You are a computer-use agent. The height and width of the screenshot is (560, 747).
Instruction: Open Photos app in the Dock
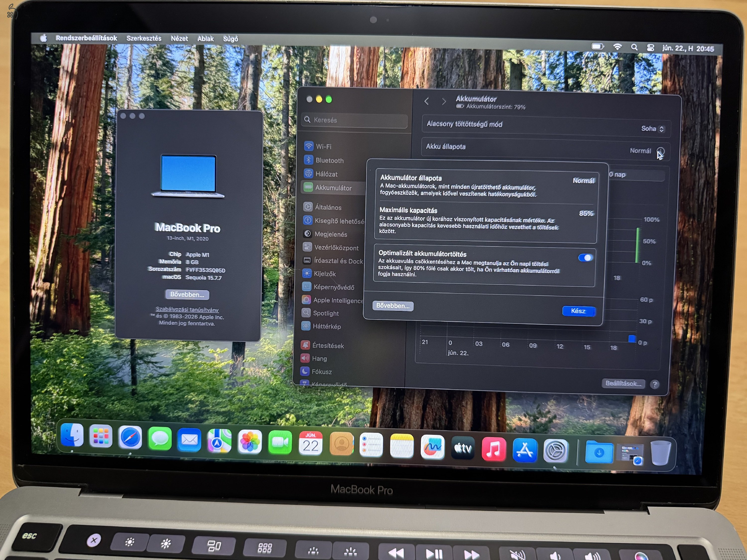point(250,442)
